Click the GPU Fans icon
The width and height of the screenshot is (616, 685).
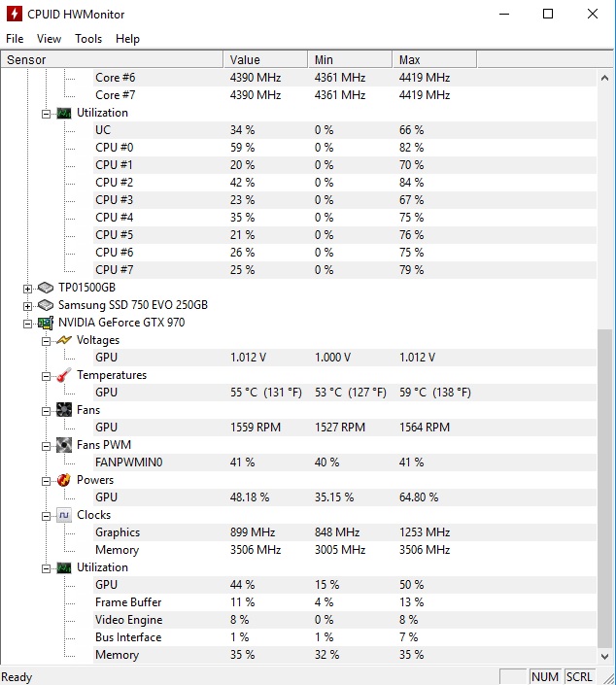[x=64, y=410]
